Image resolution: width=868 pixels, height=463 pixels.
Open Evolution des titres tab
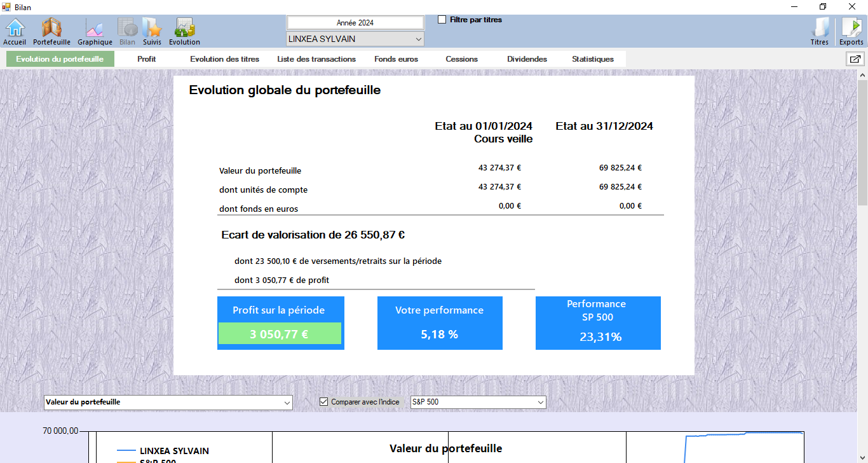coord(225,59)
